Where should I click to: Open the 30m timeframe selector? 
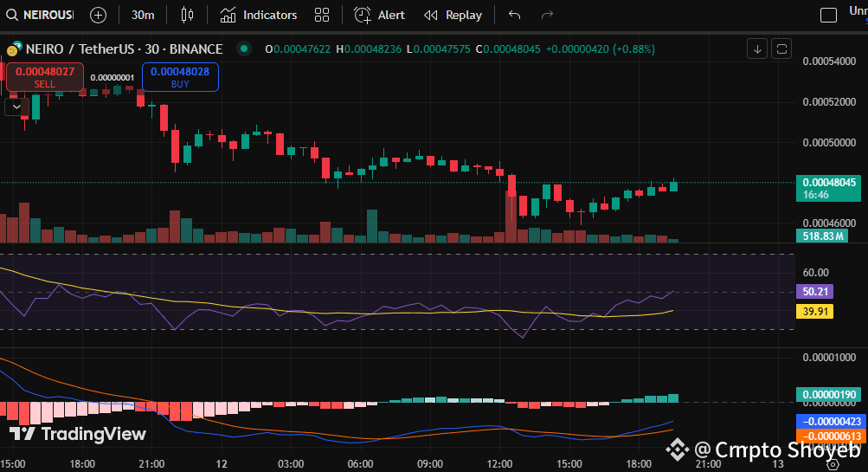pos(142,15)
